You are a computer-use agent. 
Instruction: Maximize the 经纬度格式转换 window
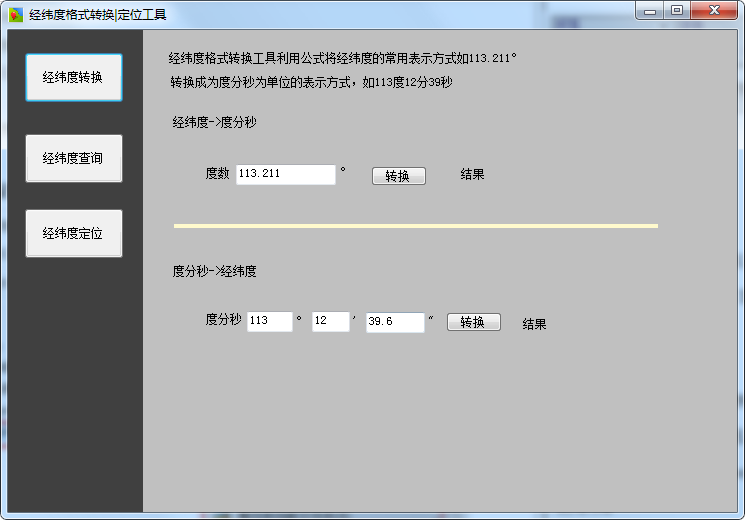point(677,10)
